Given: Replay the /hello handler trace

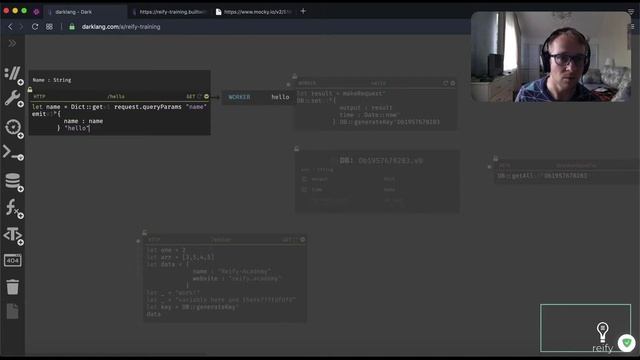Looking at the screenshot, I should click(x=200, y=97).
